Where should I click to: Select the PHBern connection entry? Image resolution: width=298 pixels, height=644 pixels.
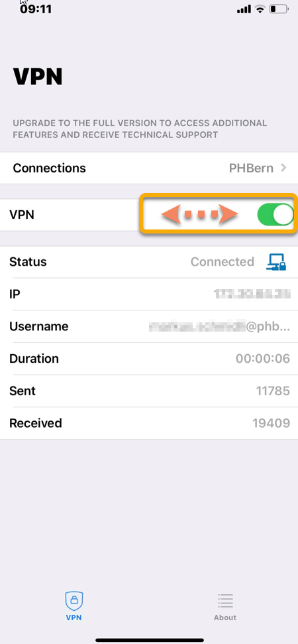(251, 168)
